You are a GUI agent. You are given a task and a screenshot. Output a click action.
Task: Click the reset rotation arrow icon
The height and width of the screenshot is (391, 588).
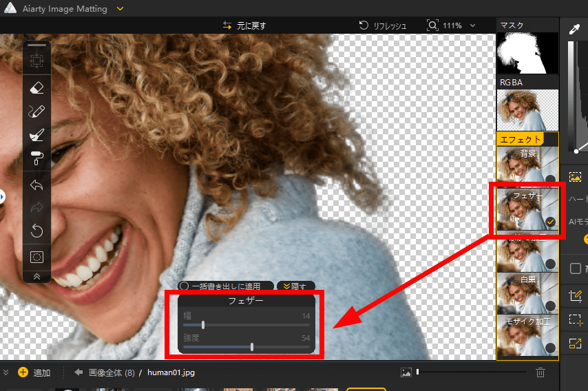[x=37, y=231]
